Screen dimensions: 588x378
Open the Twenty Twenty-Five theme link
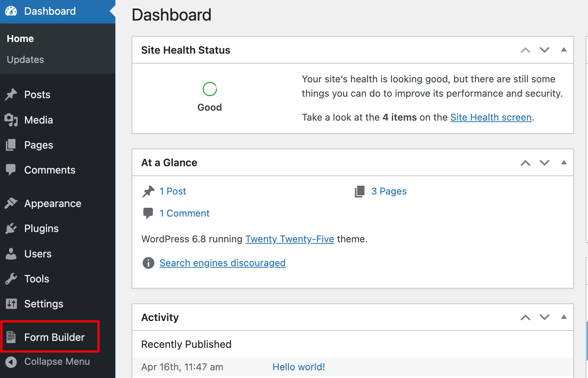click(x=290, y=239)
